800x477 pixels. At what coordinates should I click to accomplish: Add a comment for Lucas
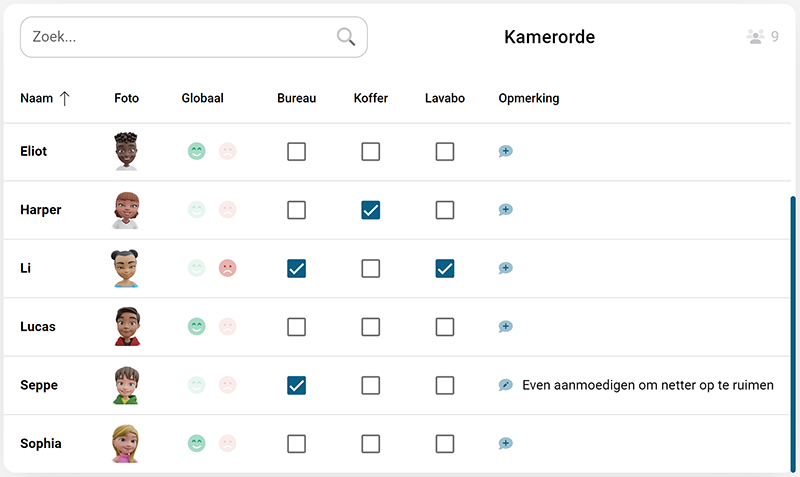[506, 327]
